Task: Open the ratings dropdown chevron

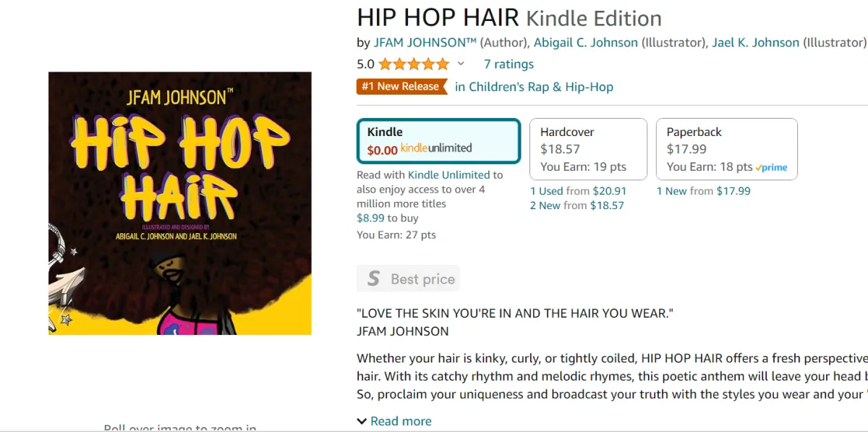Action: pos(461,64)
